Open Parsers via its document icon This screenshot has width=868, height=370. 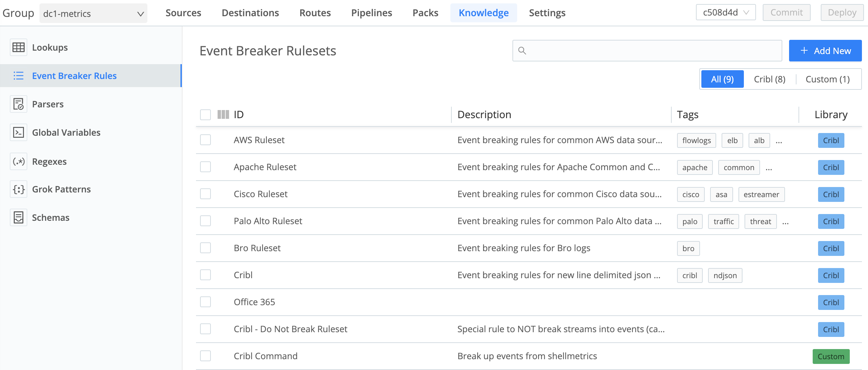pos(19,104)
